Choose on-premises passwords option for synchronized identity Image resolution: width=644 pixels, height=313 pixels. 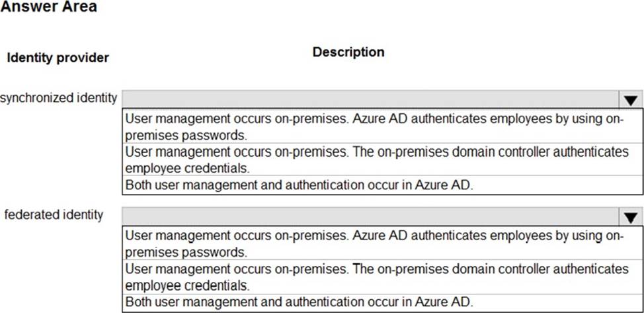[382, 126]
